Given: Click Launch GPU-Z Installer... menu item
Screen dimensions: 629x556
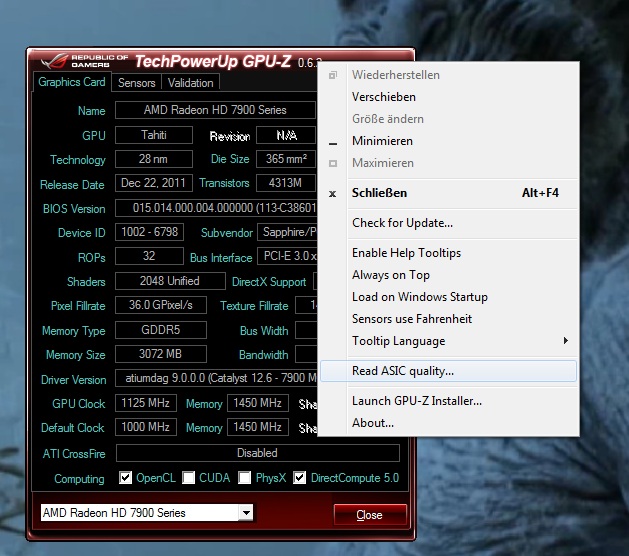Looking at the screenshot, I should [448, 401].
